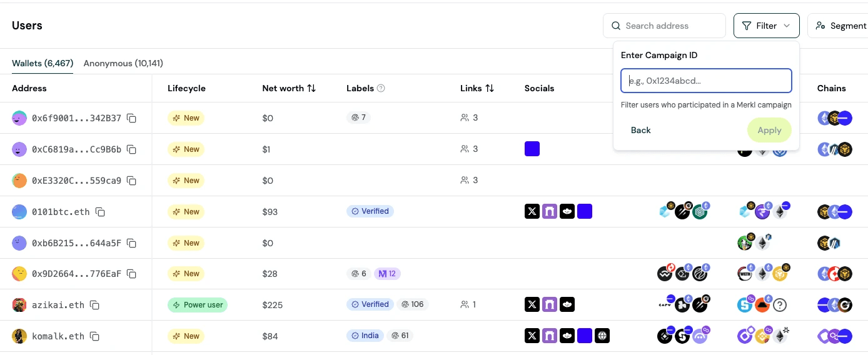Screen dimensions: 868x355
Task: Open the Filter dropdown
Action: tap(767, 26)
